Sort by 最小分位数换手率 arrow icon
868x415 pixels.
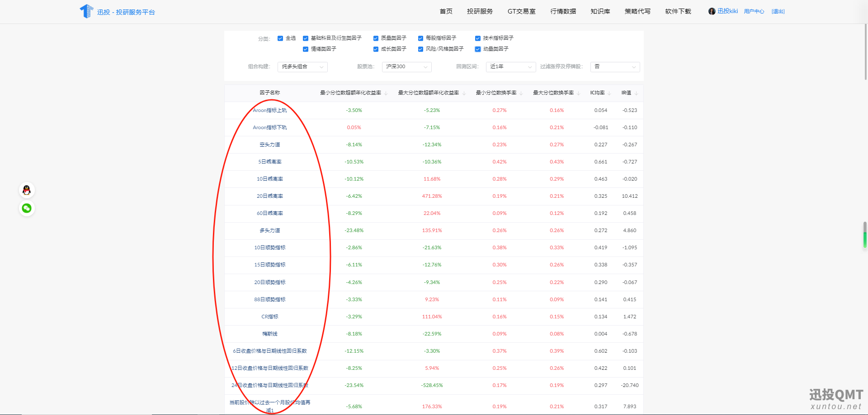(x=521, y=93)
